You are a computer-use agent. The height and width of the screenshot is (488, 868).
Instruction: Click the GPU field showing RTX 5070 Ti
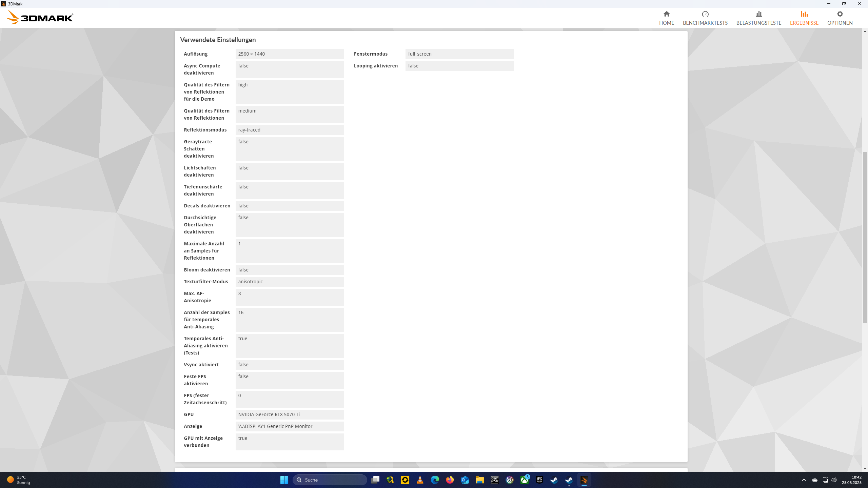(x=289, y=414)
